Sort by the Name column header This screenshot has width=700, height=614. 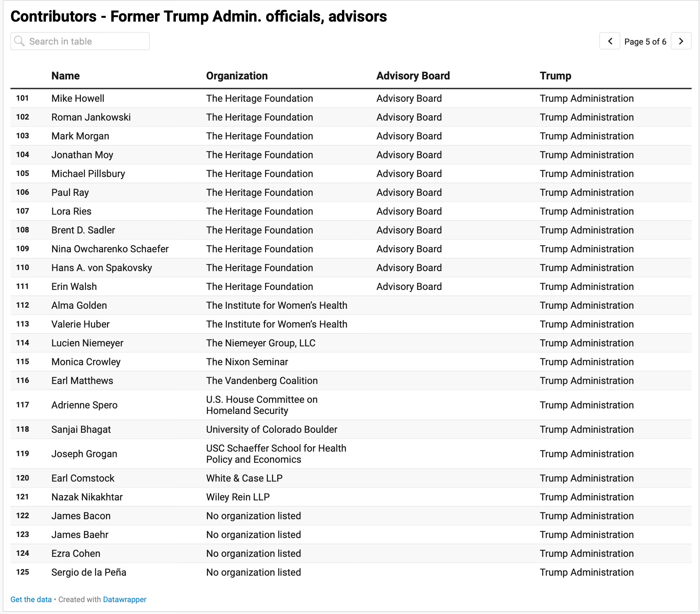tap(65, 76)
